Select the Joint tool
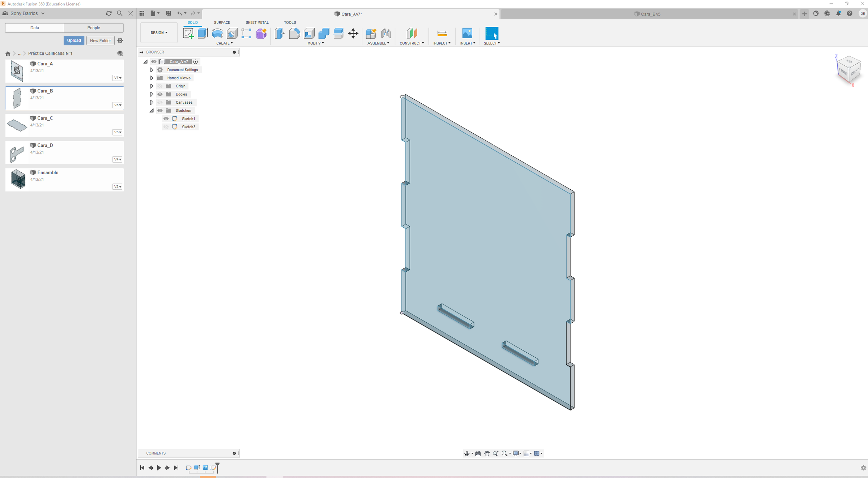 point(386,34)
